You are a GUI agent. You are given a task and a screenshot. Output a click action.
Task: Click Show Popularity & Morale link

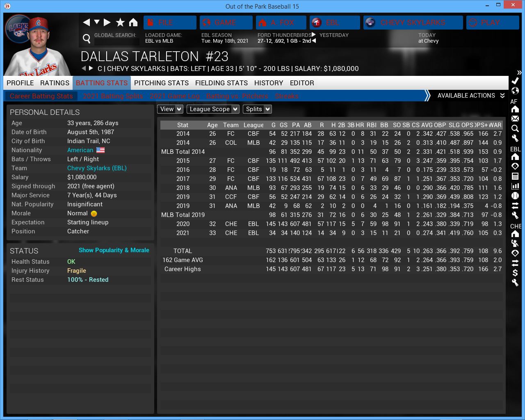tap(114, 250)
